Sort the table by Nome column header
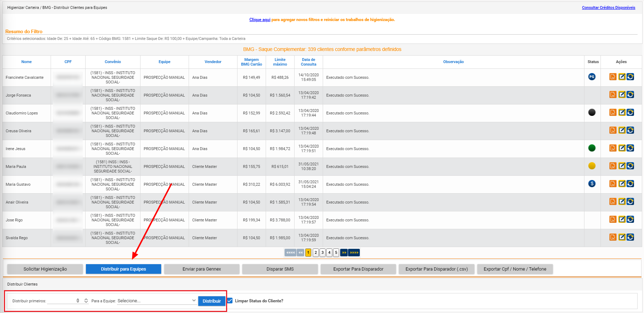Viewport: 644px width, 313px height. 26,62
